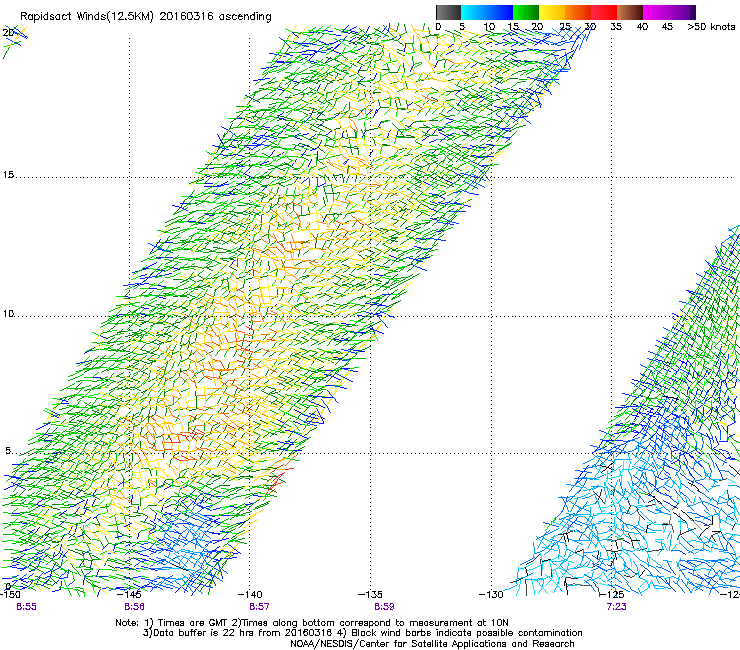Click the cyan-to-blue 5-15 knots color segment
740x650 pixels.
coord(487,12)
